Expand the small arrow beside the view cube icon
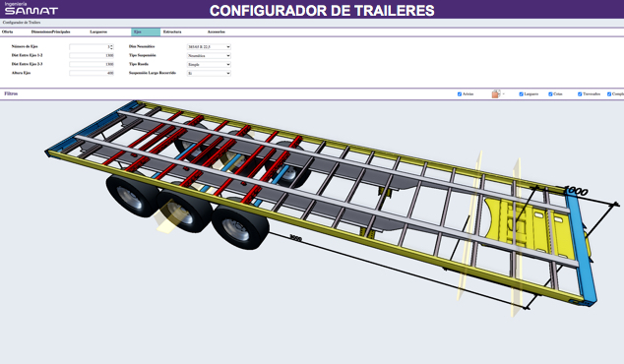This screenshot has width=624, height=364. pyautogui.click(x=503, y=94)
